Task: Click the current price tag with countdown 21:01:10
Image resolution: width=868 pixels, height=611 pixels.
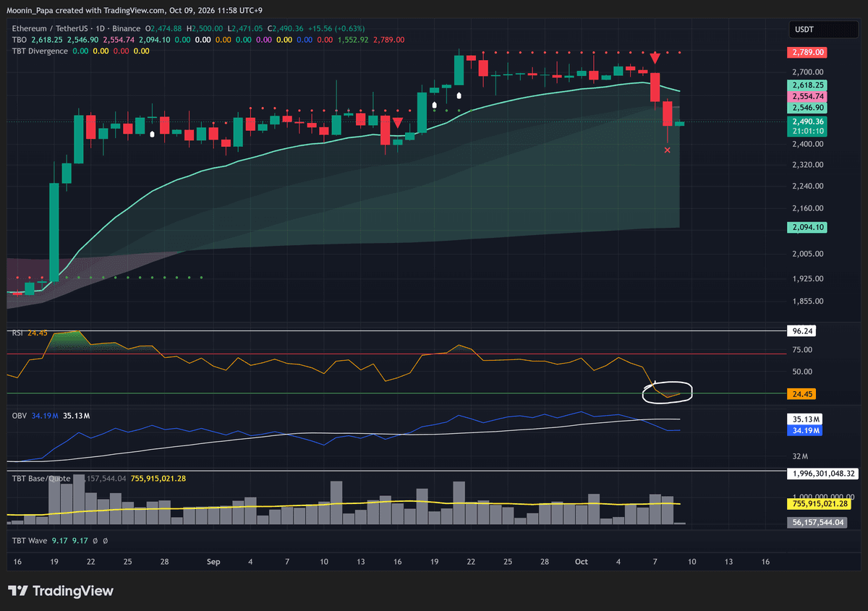Action: [x=807, y=127]
